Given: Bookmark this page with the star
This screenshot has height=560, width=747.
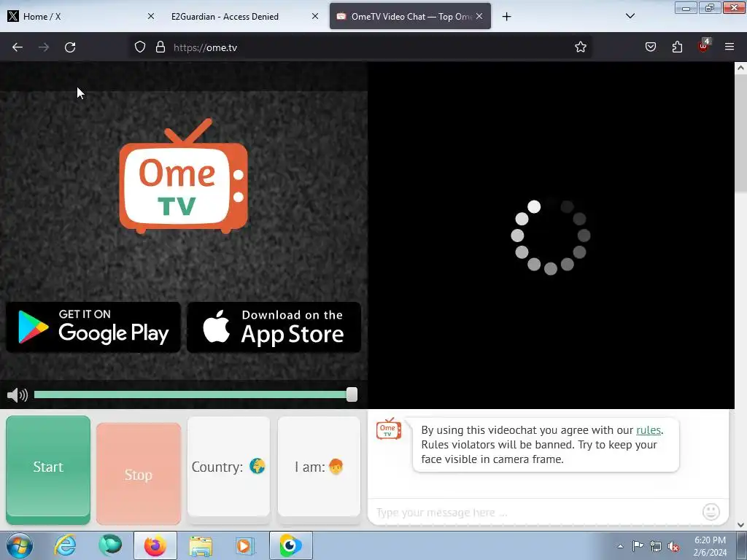Looking at the screenshot, I should [580, 47].
